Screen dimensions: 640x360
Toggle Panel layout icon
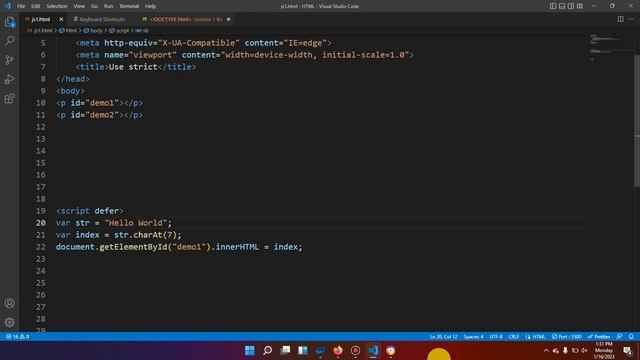click(562, 6)
